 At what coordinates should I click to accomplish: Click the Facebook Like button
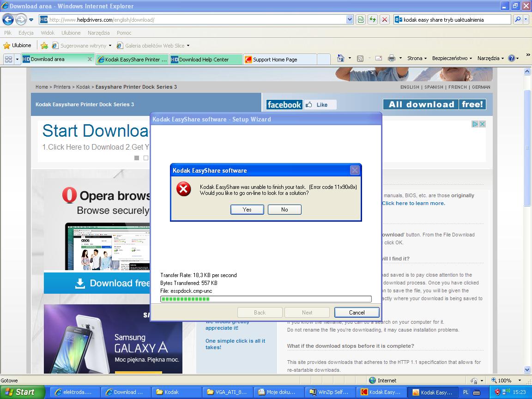(320, 104)
